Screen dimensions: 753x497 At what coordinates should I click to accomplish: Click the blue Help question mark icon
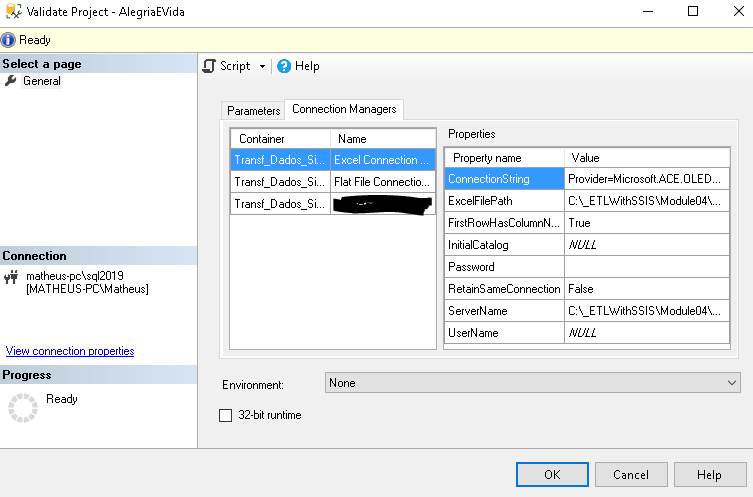point(284,66)
